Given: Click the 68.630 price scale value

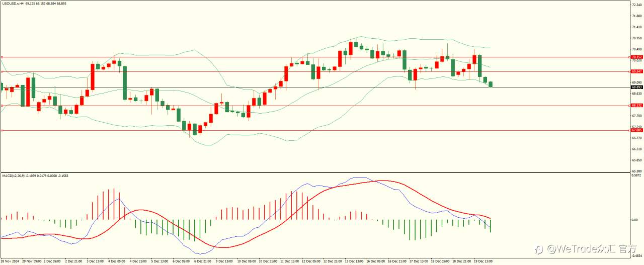Looking at the screenshot, I should tap(637, 94).
